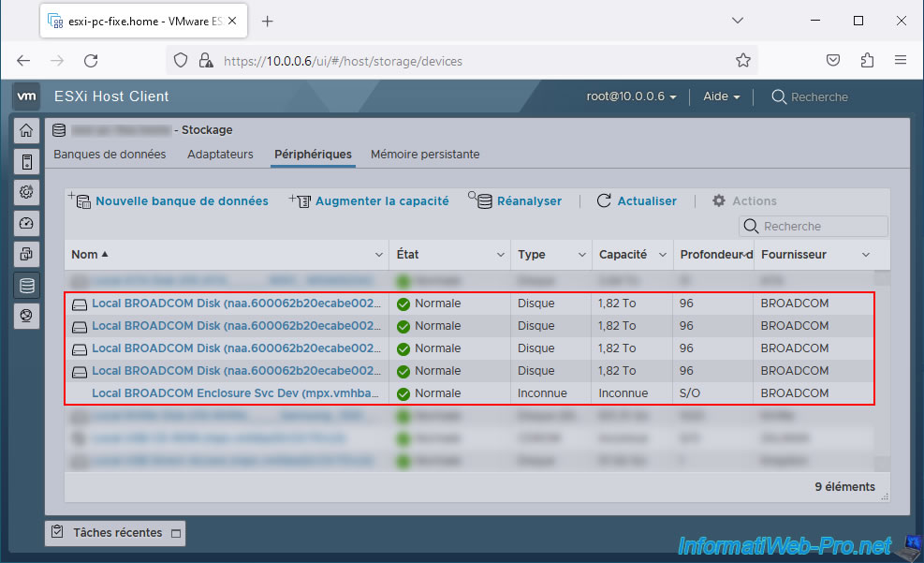Open the Mémoire persistante tab
Image resolution: width=924 pixels, height=563 pixels.
tap(425, 155)
